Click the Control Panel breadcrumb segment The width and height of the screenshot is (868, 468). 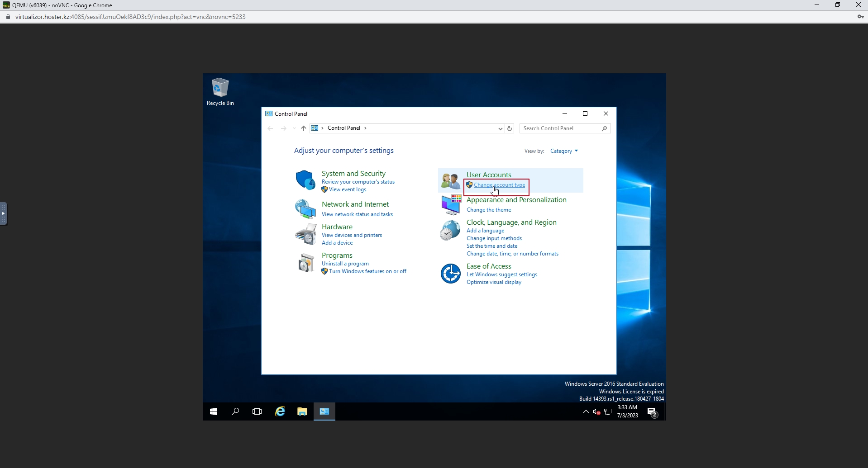point(344,128)
